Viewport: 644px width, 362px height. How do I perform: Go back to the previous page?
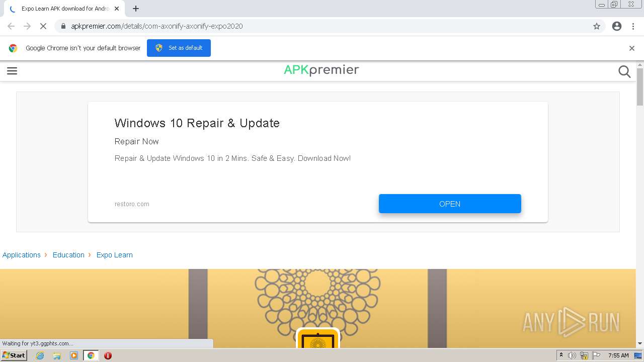11,26
